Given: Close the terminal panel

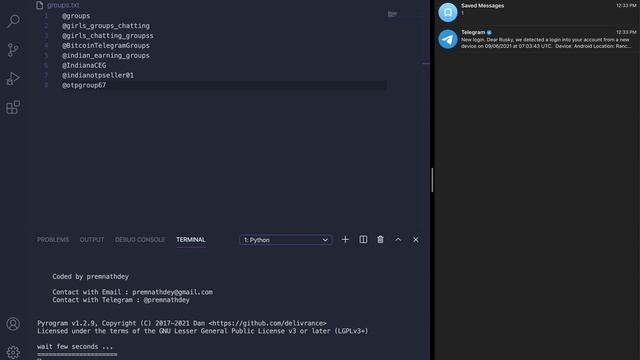Looking at the screenshot, I should [416, 240].
